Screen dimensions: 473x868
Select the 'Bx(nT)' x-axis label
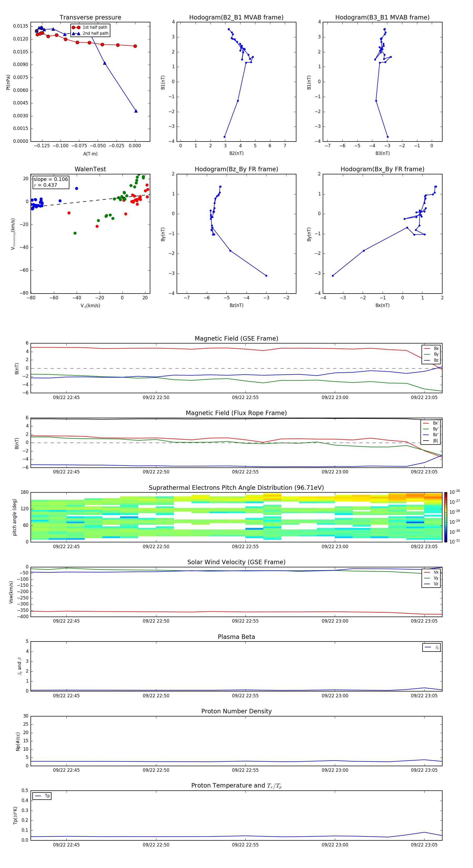tap(382, 305)
